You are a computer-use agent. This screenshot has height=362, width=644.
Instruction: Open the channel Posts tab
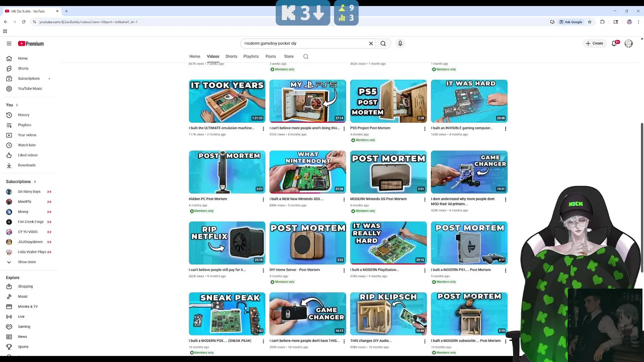pyautogui.click(x=271, y=56)
